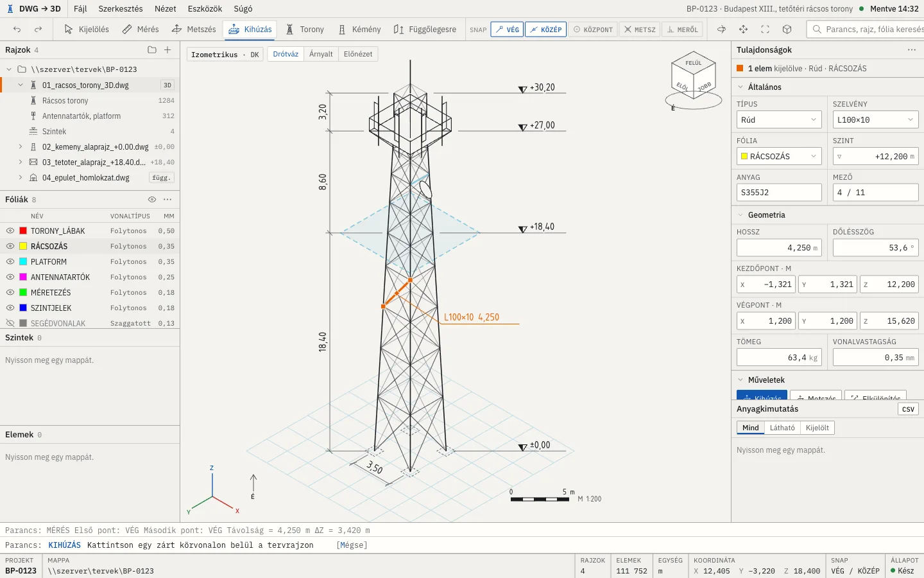Focus the command search field
924x578 pixels.
point(866,30)
